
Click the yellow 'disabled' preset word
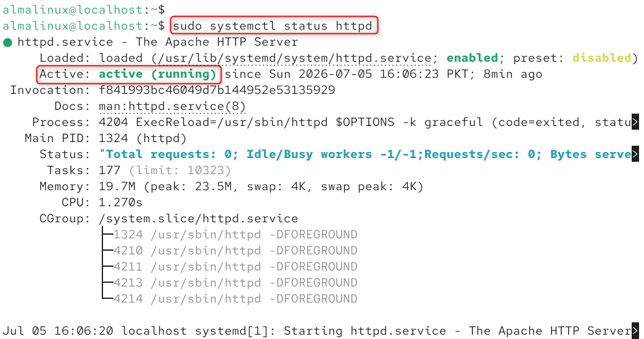[x=601, y=58]
